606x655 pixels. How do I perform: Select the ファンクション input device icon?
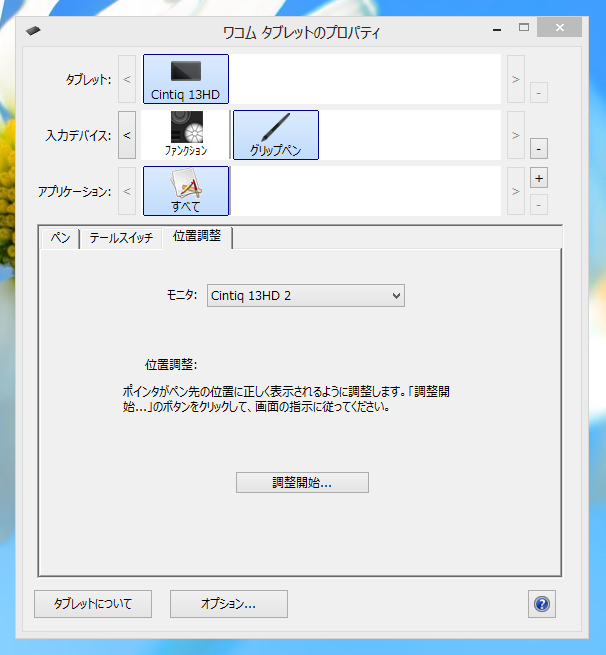186,135
